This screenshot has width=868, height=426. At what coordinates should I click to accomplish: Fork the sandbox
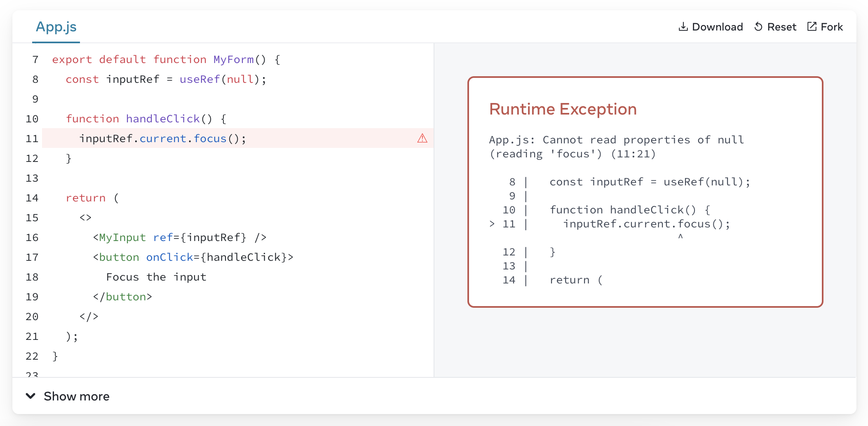coord(825,27)
